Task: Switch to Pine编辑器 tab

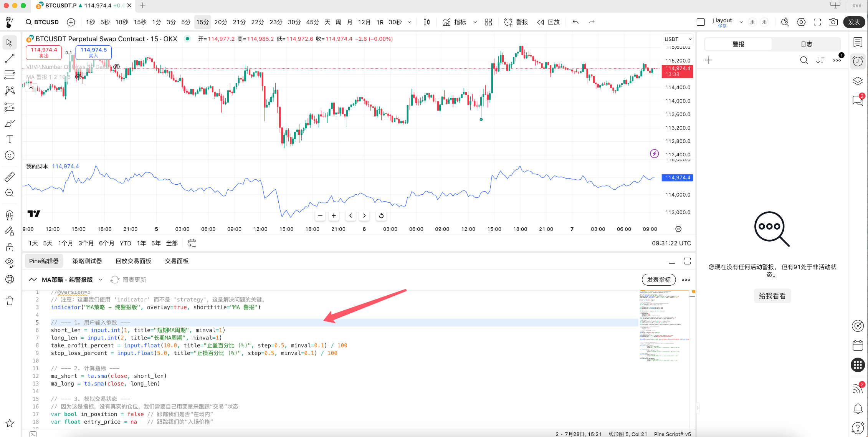Action: [44, 261]
